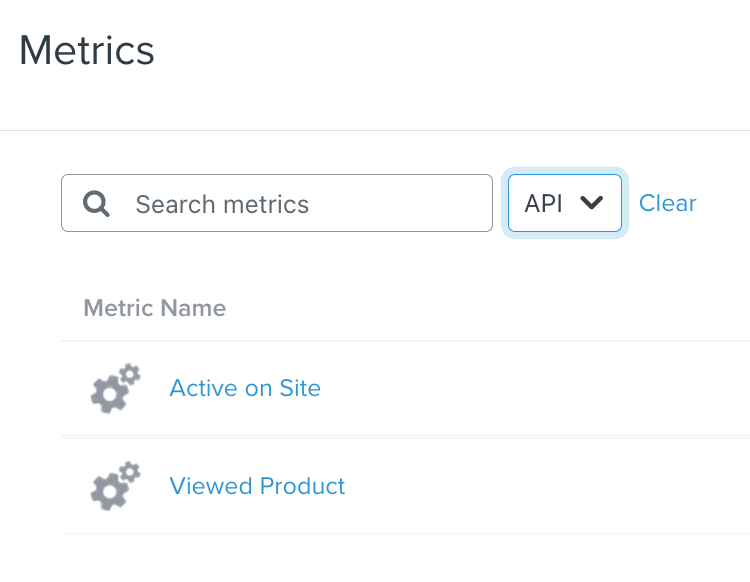Click the Search metrics placeholder text
The image size is (750, 582).
coord(222,204)
